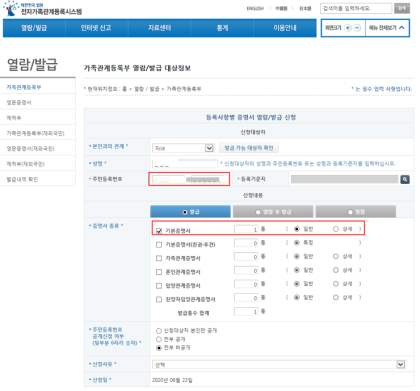This screenshot has height=391, width=420.
Task: Decrease screen size with minus icon
Action: coord(357,28)
